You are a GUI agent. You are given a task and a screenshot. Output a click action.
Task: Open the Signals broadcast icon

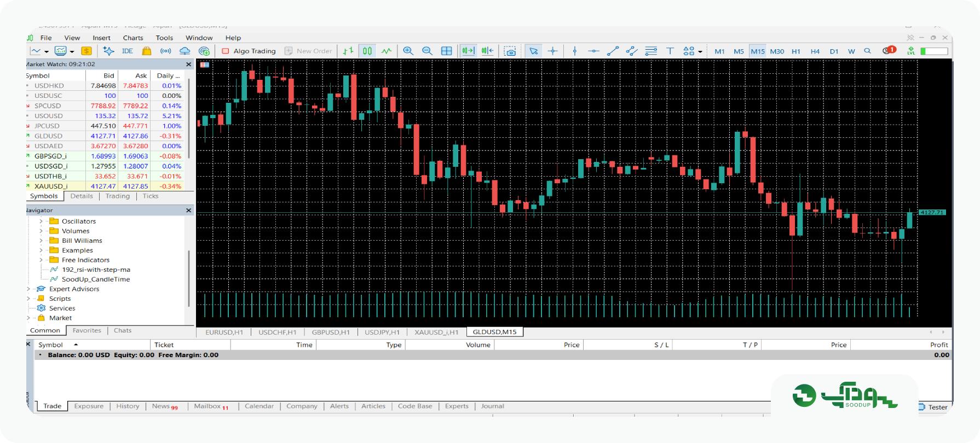tap(165, 51)
